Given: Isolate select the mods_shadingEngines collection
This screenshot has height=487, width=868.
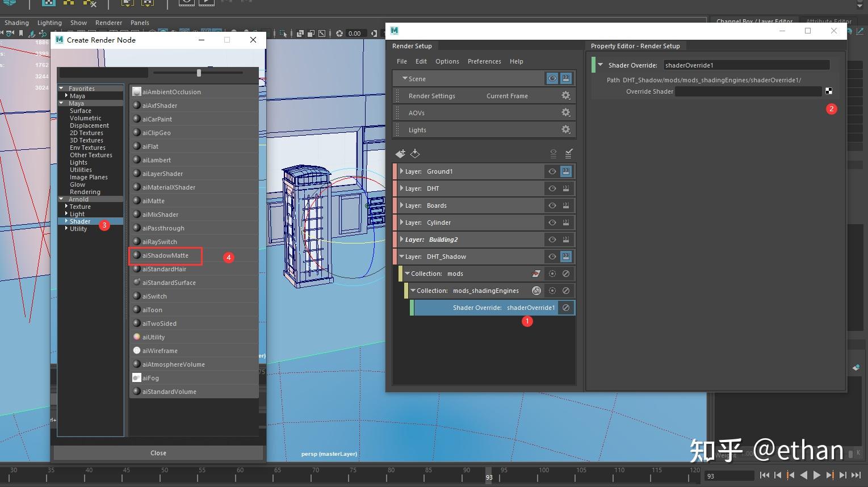Looking at the screenshot, I should [552, 290].
